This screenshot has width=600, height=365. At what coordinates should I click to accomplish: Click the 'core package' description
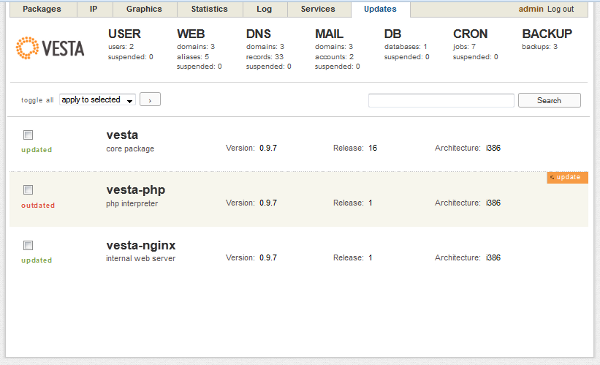click(130, 149)
